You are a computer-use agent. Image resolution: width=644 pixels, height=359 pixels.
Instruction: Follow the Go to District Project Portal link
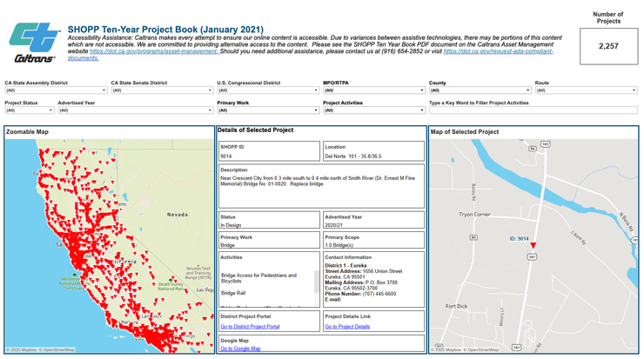pyautogui.click(x=250, y=327)
